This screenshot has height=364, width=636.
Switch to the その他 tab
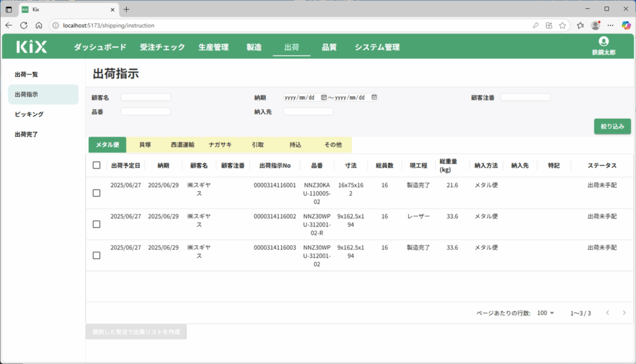pos(333,145)
